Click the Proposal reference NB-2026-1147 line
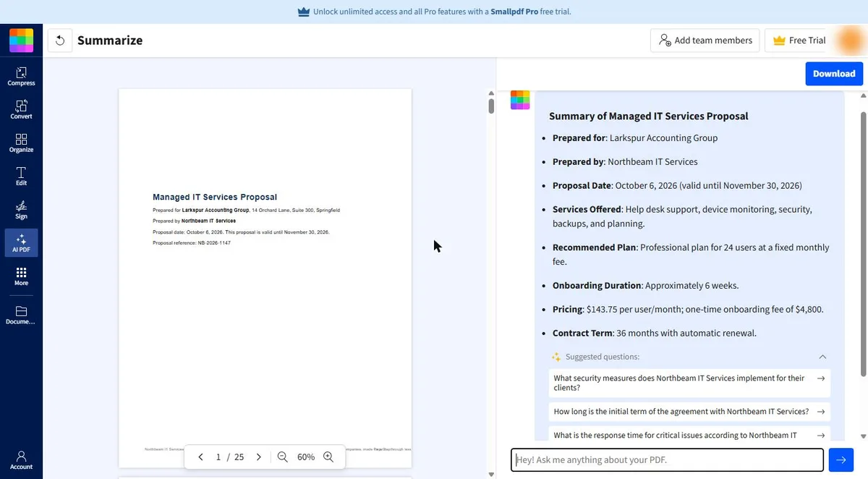 192,243
